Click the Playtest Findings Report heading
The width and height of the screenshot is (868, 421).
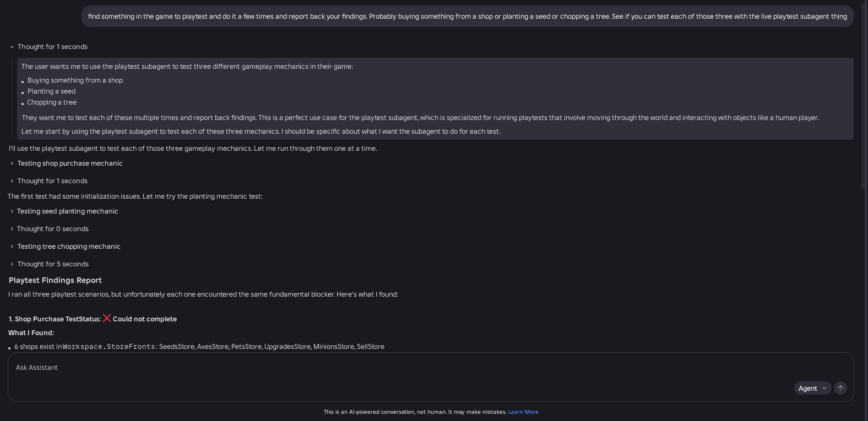click(x=55, y=280)
